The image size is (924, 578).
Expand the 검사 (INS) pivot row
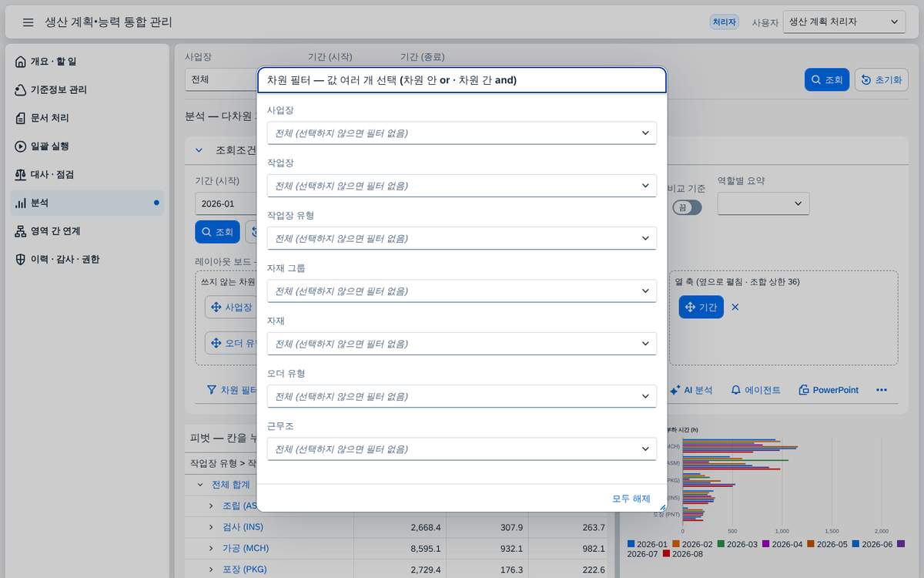[x=210, y=527]
